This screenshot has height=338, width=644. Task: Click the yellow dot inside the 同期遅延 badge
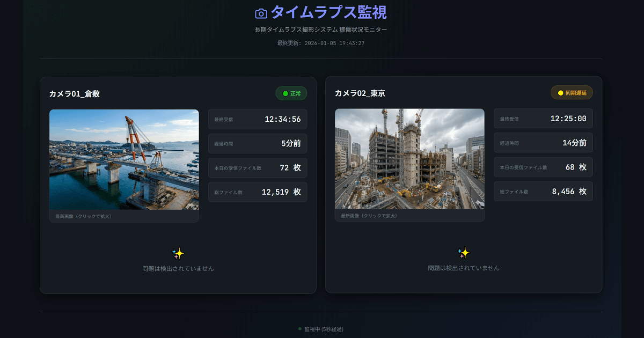pos(559,92)
